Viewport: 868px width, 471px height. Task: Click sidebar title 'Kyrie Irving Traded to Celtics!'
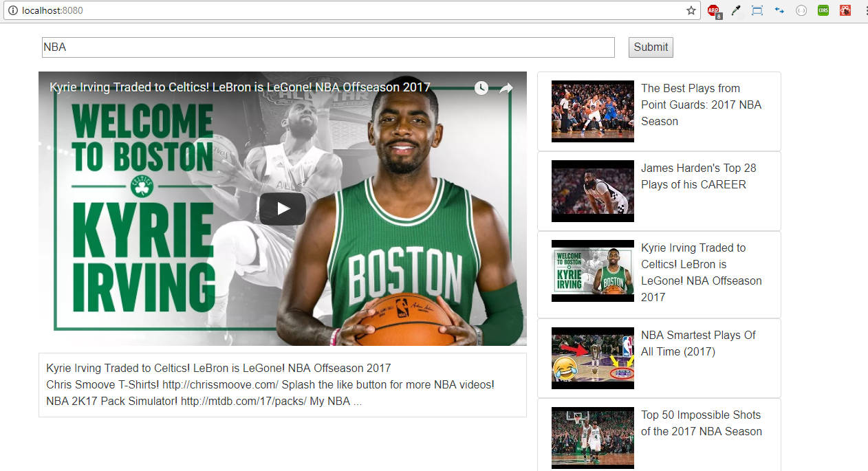[701, 272]
